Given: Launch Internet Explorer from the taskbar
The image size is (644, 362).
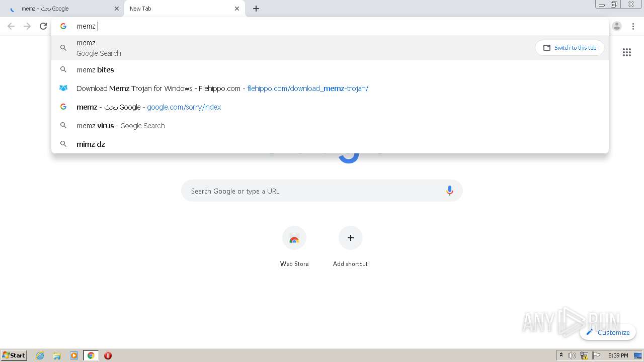Looking at the screenshot, I should pyautogui.click(x=40, y=355).
